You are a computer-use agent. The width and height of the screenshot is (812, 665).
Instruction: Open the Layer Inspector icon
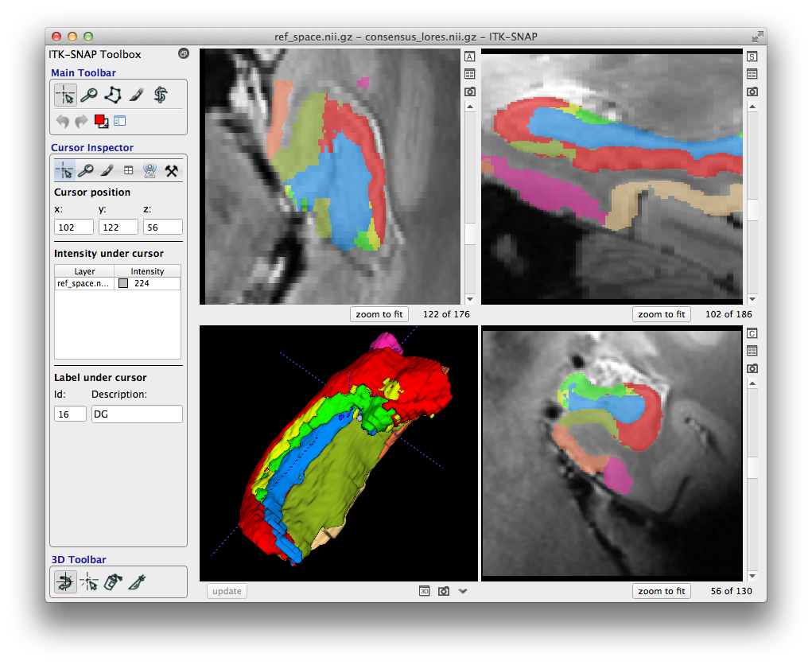click(120, 121)
